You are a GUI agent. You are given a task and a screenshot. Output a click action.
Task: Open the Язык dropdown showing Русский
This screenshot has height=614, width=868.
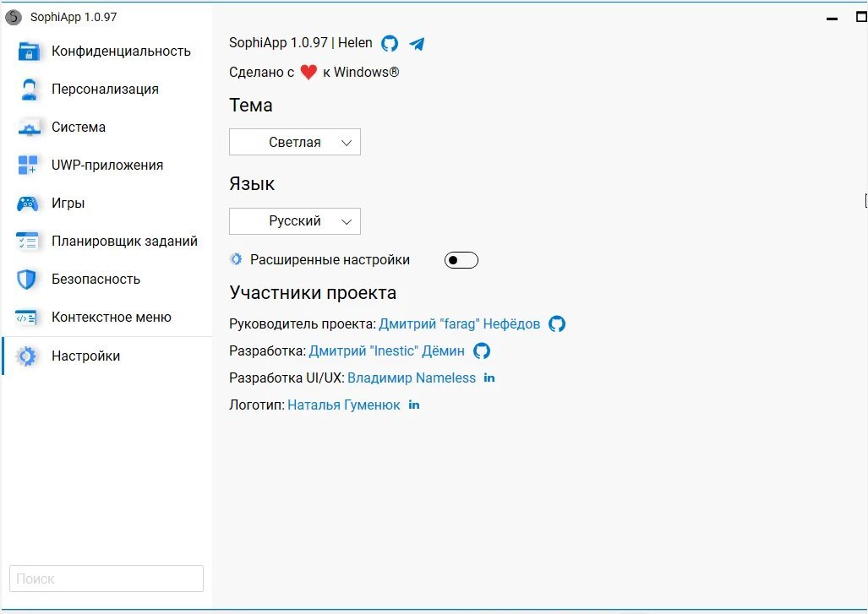point(295,221)
